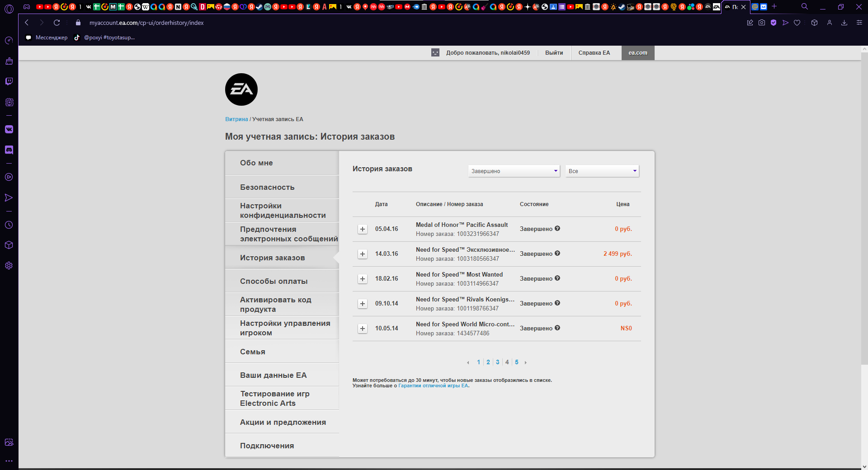Open Подключения section
Screen dimensions: 868x470
[x=282, y=445]
